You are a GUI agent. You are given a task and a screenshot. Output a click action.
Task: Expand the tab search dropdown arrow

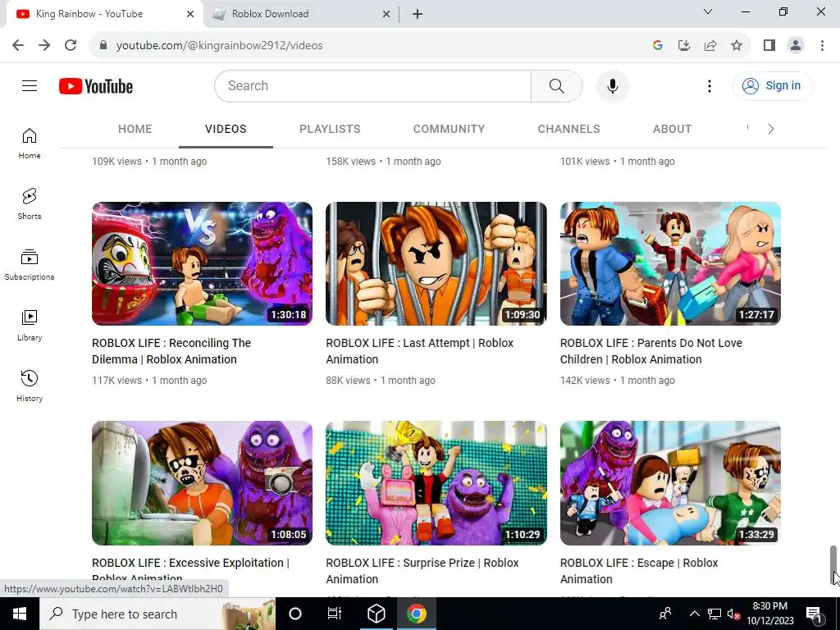coord(708,11)
